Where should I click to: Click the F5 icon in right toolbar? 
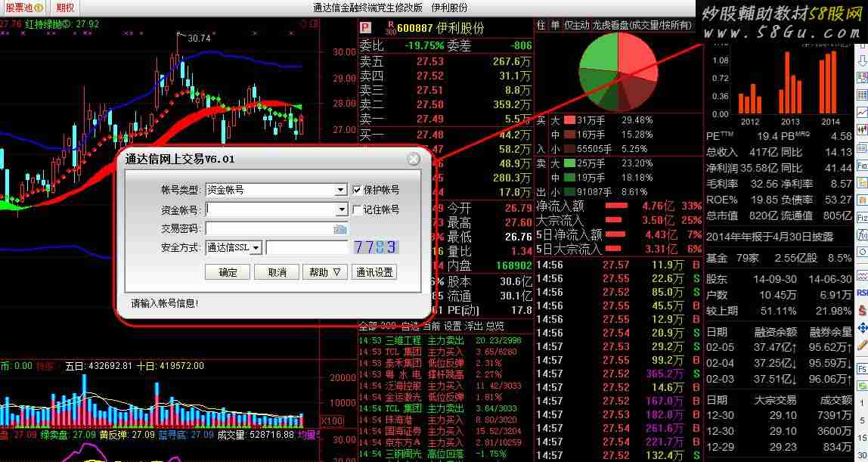coord(862,369)
